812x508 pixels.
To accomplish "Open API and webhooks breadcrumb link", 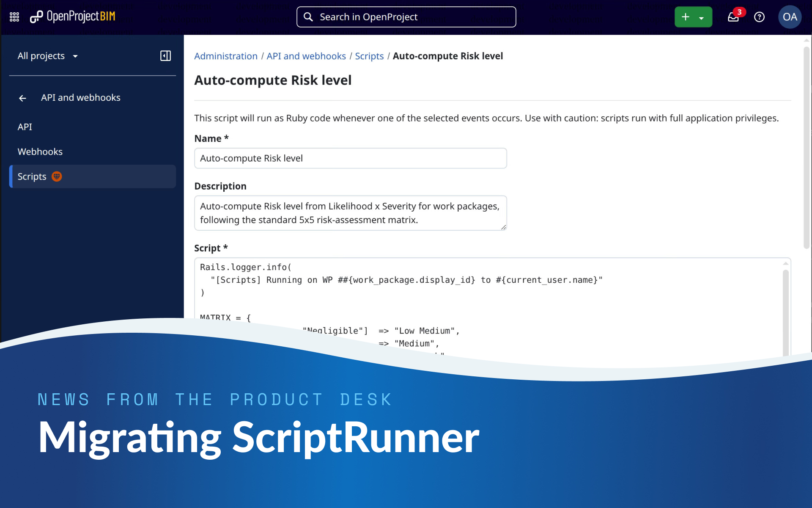I will (x=306, y=56).
